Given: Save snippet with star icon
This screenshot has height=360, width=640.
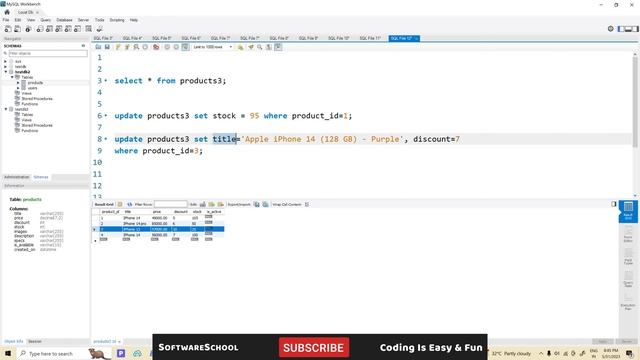Looking at the screenshot, I should [240, 47].
